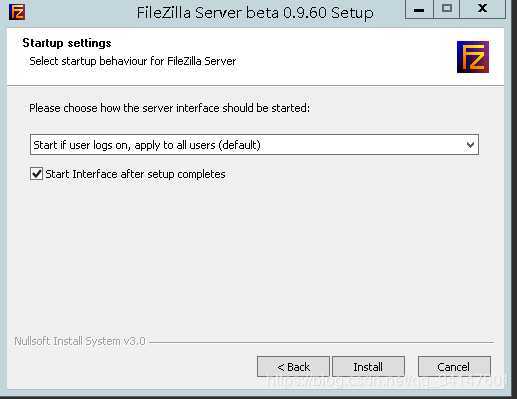Click the 'Start if user logs on' combo box
Image resolution: width=517 pixels, height=399 pixels.
pyautogui.click(x=254, y=145)
